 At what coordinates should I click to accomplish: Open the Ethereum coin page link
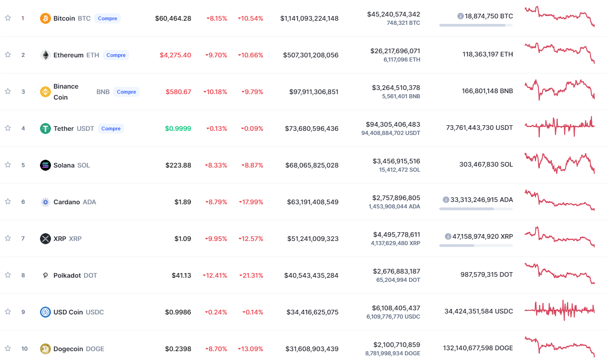click(x=76, y=55)
